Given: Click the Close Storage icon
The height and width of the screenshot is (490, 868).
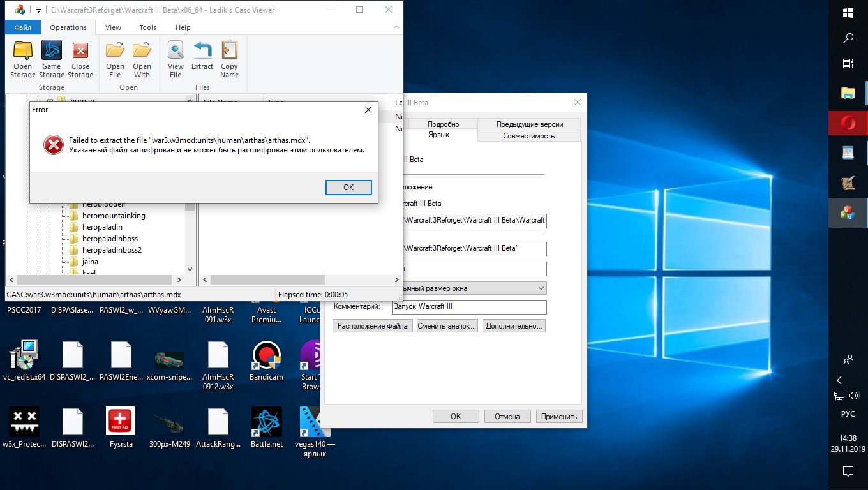Looking at the screenshot, I should (x=80, y=59).
